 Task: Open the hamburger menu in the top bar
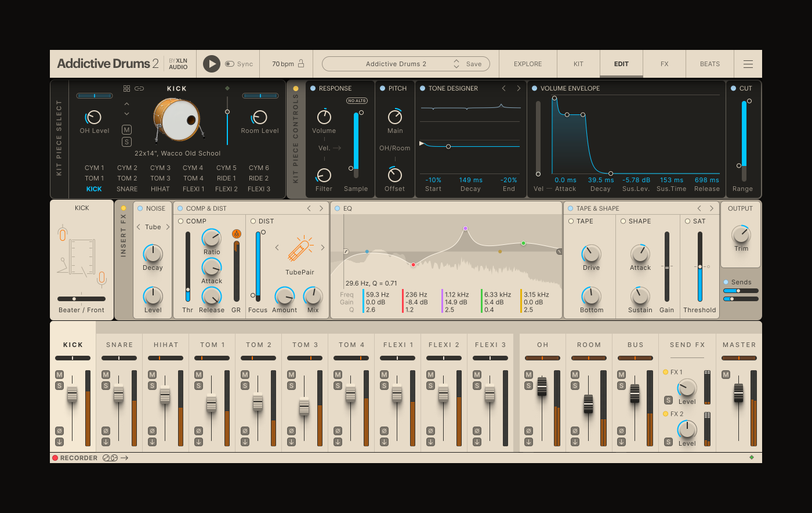click(x=748, y=64)
